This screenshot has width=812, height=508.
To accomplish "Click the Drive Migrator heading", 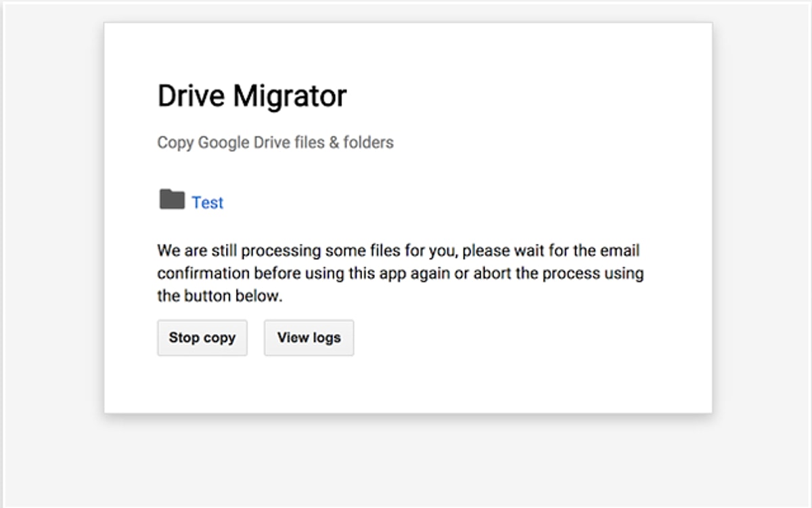I will 252,96.
